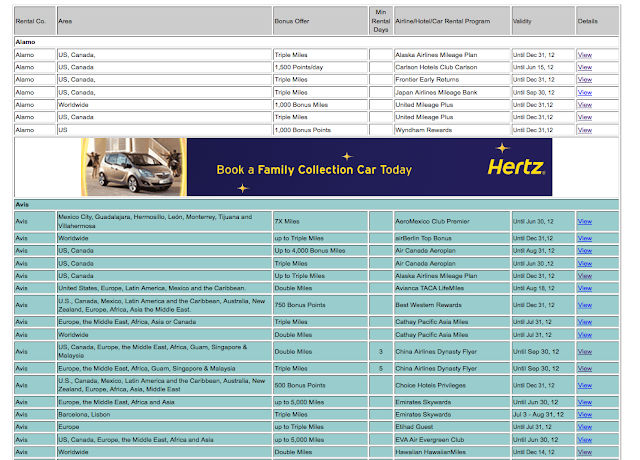Click the Validity column header
The width and height of the screenshot is (640, 460).
pos(543,21)
